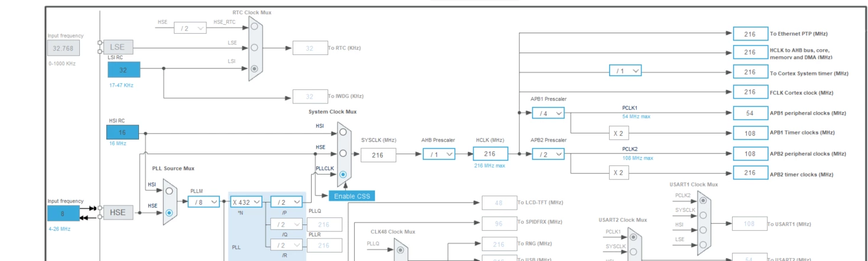Select PLLCLK in System Clock Mux
The image size is (868, 261).
343,175
